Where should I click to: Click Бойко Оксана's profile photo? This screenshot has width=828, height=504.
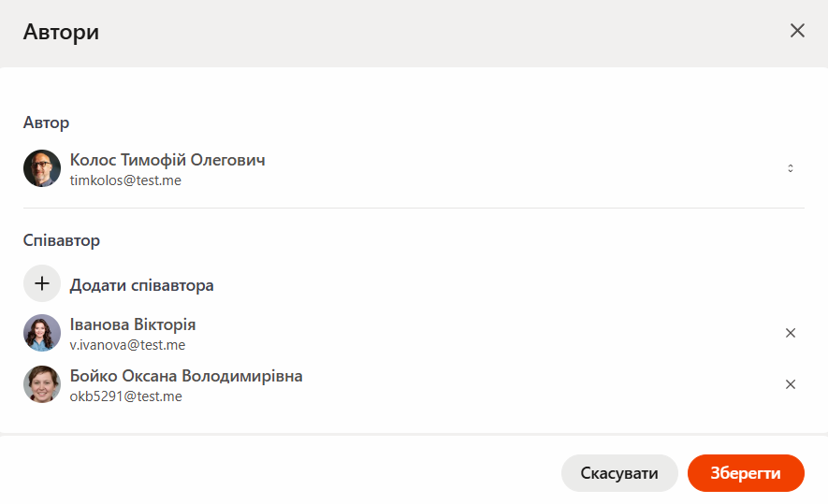tap(42, 384)
